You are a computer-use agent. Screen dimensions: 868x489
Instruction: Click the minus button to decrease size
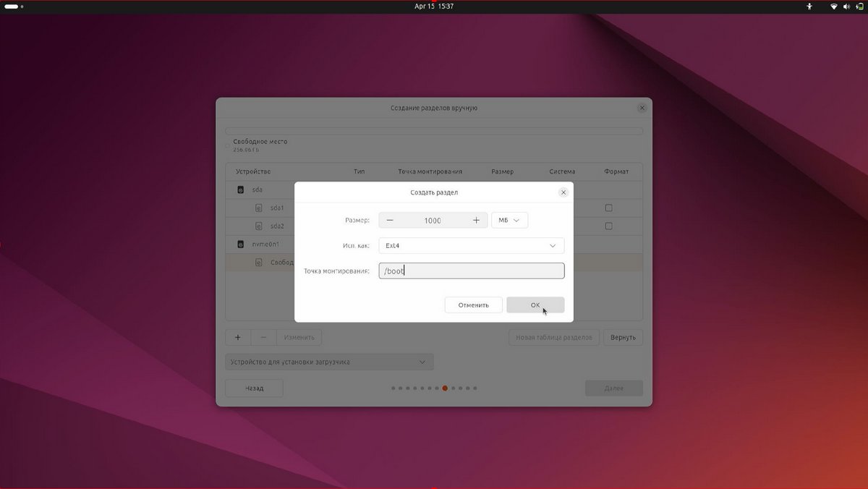390,221
